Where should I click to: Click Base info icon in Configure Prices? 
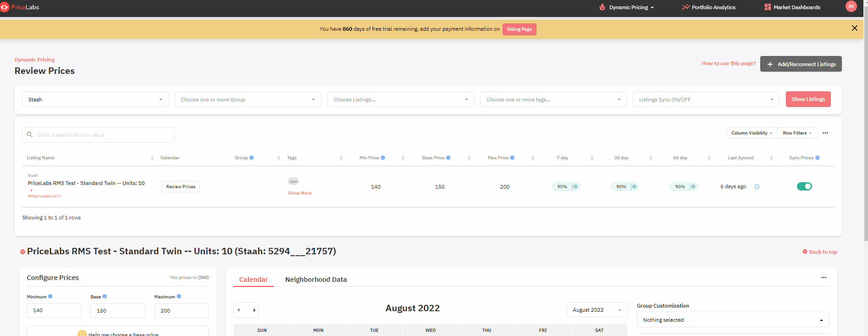click(x=105, y=297)
